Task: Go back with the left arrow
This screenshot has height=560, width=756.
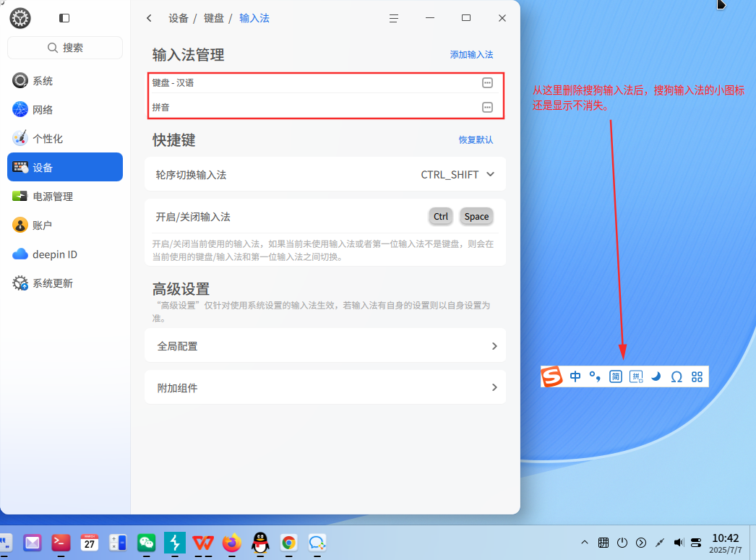Action: point(150,18)
